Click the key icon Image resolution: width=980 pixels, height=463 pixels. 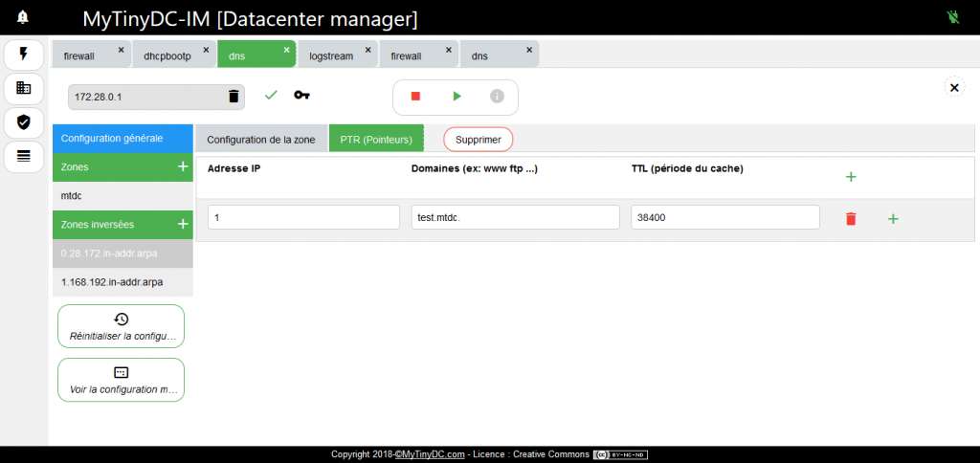tap(301, 96)
